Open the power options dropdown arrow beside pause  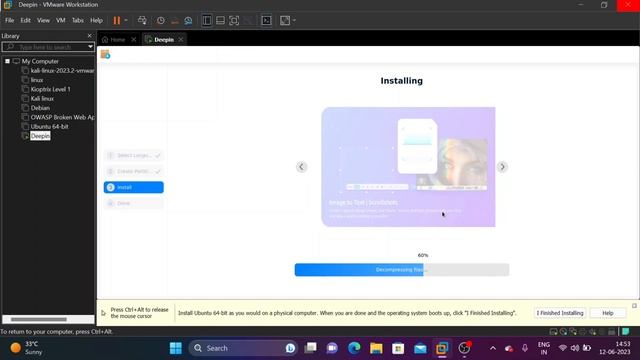point(126,20)
